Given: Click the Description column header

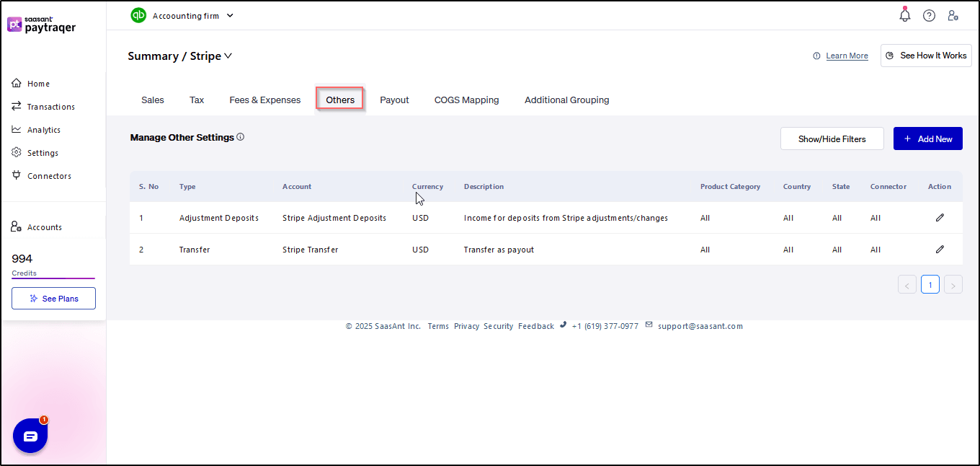Looking at the screenshot, I should 484,187.
